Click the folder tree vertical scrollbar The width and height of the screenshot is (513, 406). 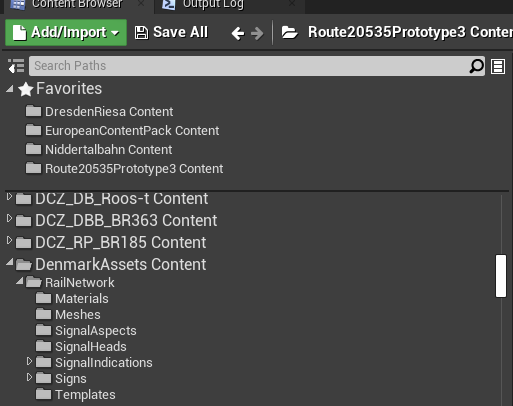coord(501,276)
